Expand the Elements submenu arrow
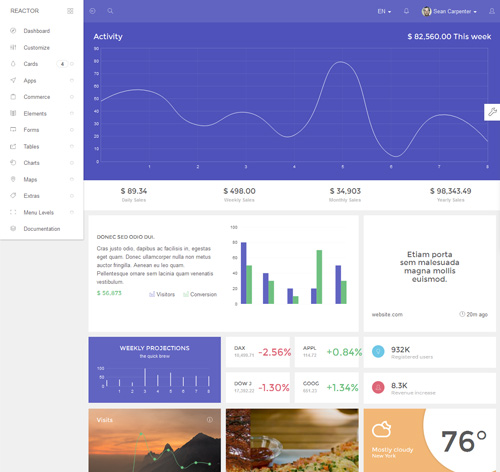 (72, 113)
